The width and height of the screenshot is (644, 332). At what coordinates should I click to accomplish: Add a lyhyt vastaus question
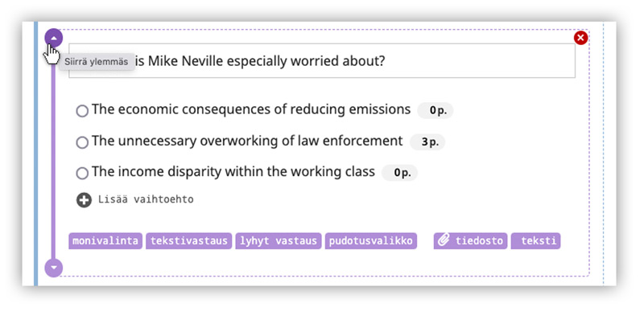279,240
